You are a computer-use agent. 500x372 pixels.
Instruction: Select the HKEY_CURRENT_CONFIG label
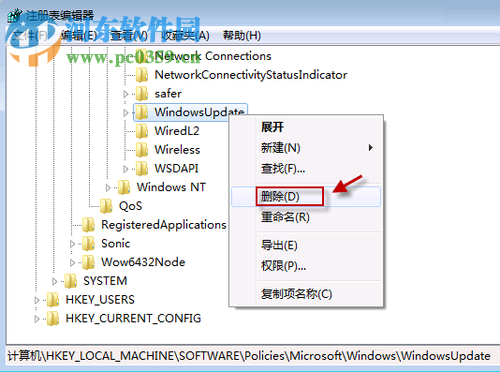coord(133,318)
